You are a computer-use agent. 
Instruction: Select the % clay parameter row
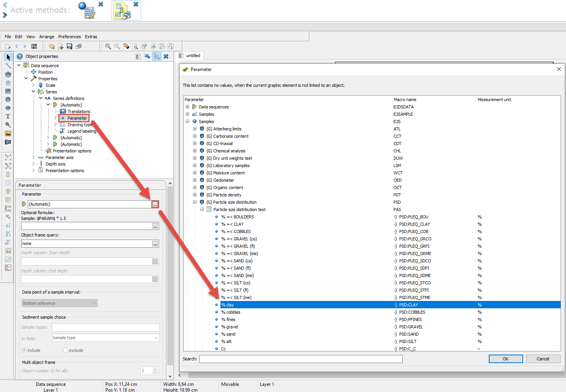pyautogui.click(x=390, y=305)
